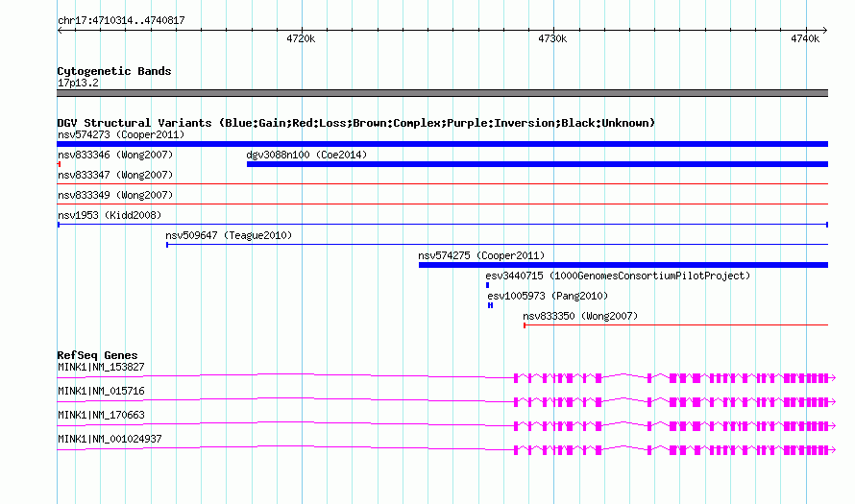Click the 4730k ruler tick label
This screenshot has width=855, height=504.
(552, 38)
